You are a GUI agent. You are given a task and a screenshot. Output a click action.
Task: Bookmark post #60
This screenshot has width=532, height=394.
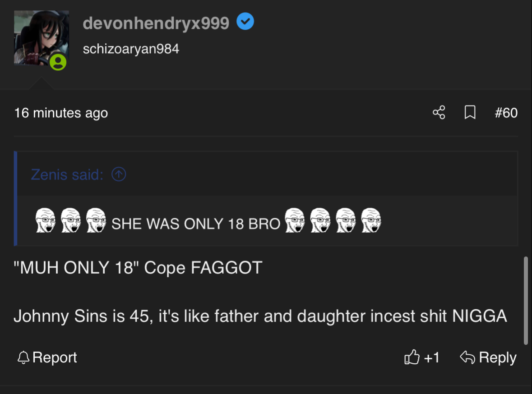pos(470,112)
